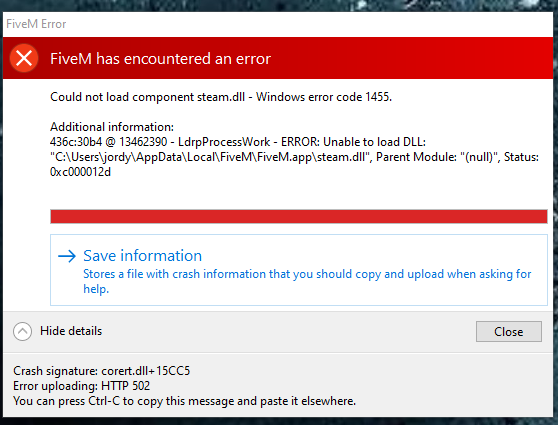The height and width of the screenshot is (425, 558).
Task: Click the LdrpProcessWork error line
Action: tap(238, 142)
